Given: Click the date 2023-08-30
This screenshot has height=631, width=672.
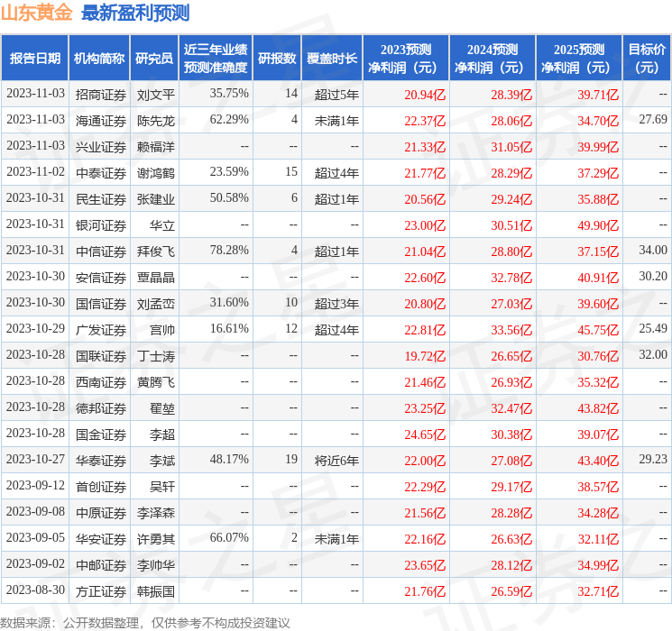Looking at the screenshot, I should click(x=35, y=590).
